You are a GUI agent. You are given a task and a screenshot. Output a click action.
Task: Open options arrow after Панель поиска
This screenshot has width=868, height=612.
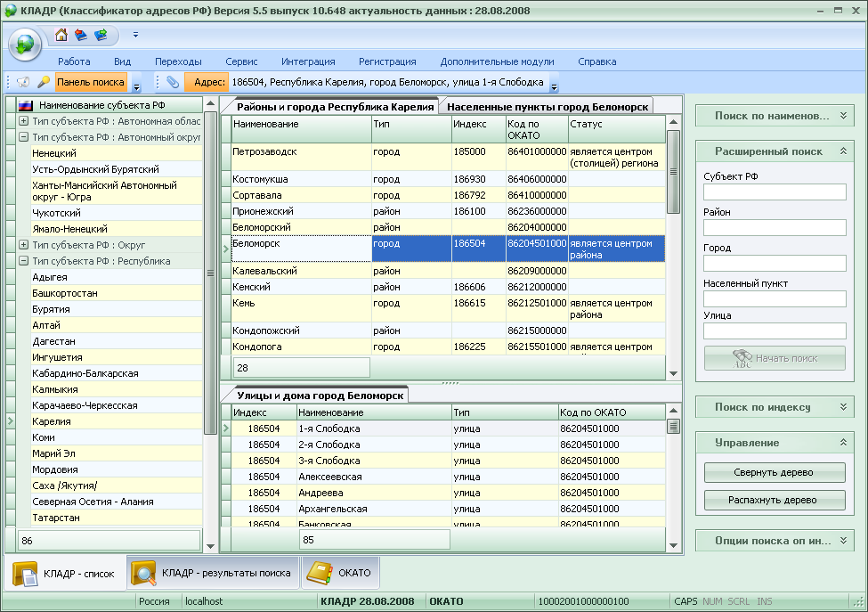[x=137, y=86]
